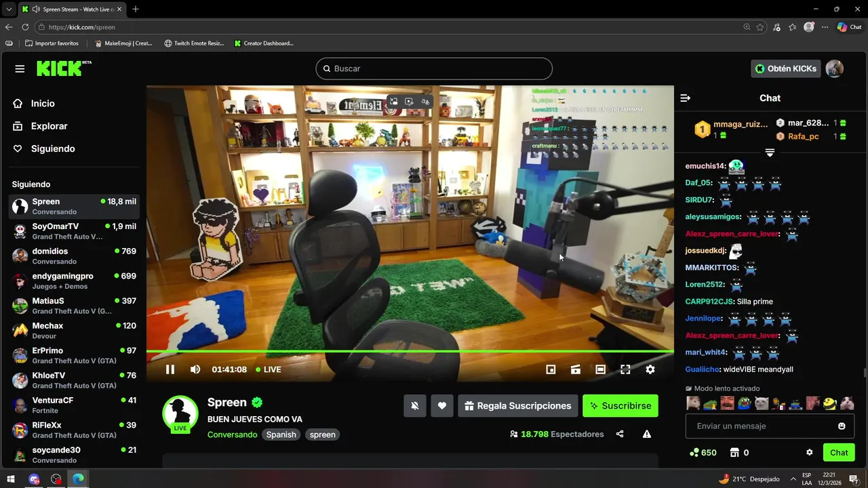Image resolution: width=868 pixels, height=488 pixels.
Task: Mute the stream volume
Action: [x=195, y=369]
